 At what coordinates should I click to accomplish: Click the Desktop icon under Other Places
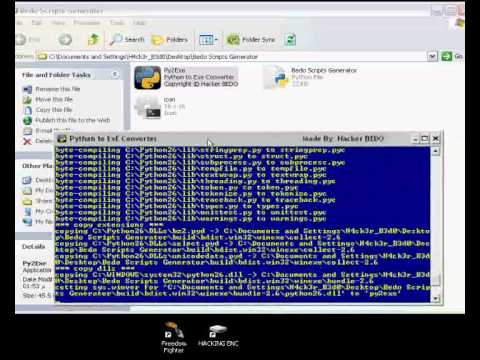point(27,180)
